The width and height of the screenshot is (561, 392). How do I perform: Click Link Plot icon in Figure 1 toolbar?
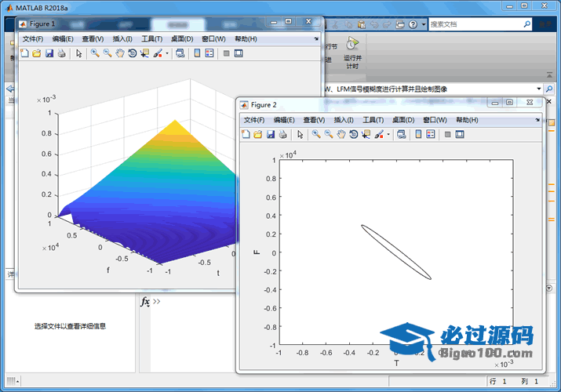click(x=180, y=53)
